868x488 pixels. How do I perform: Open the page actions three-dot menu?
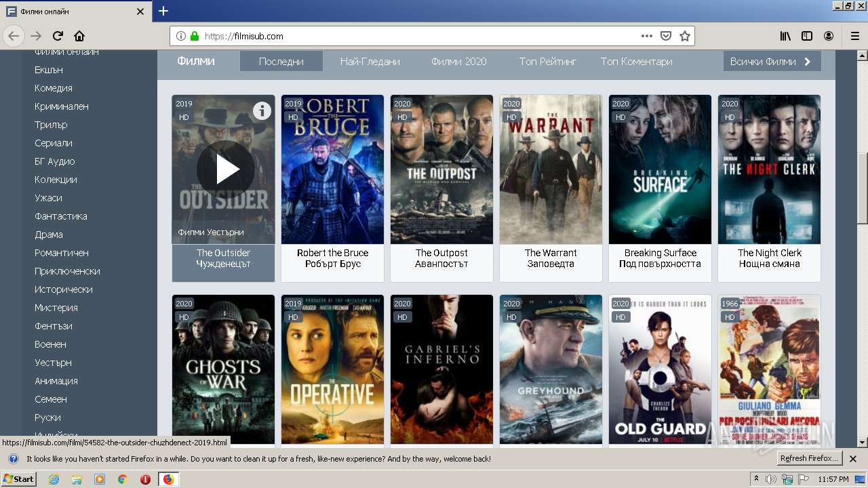pyautogui.click(x=647, y=36)
